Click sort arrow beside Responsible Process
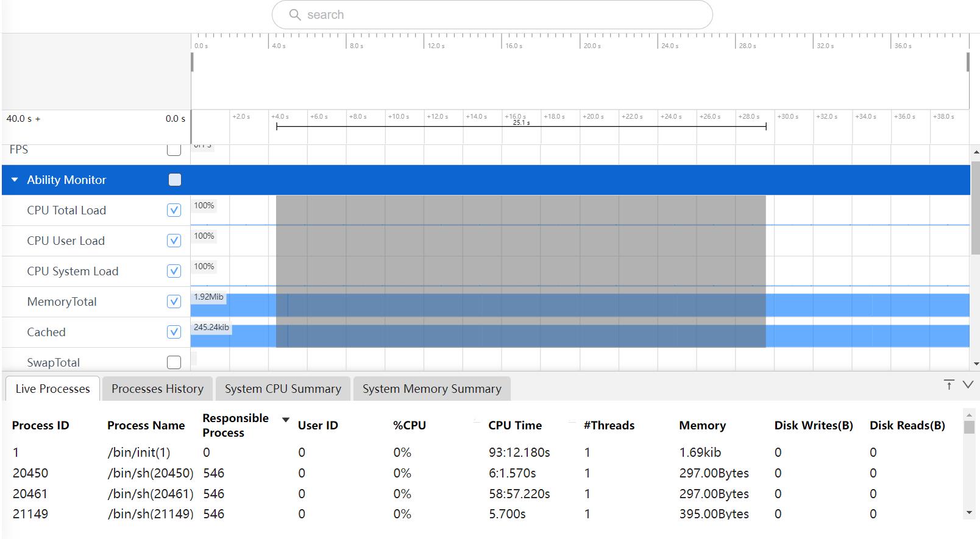Screen dimensions: 980x539 pos(285,420)
